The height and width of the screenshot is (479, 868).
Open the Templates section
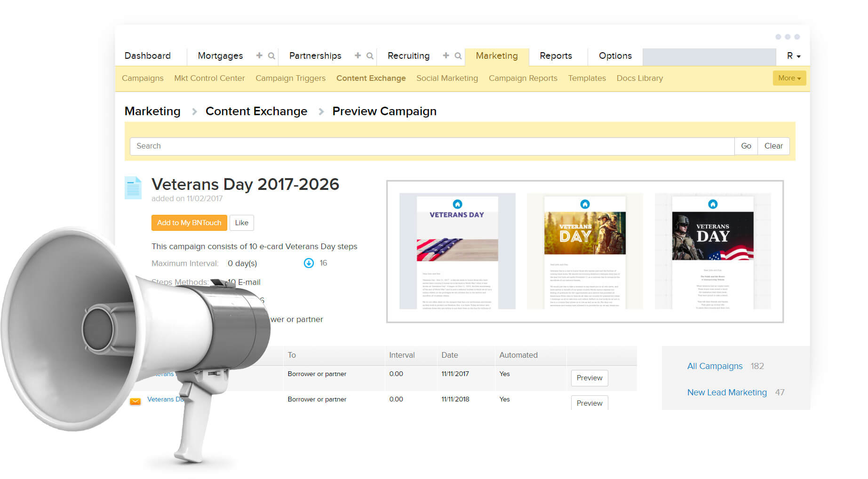click(587, 78)
